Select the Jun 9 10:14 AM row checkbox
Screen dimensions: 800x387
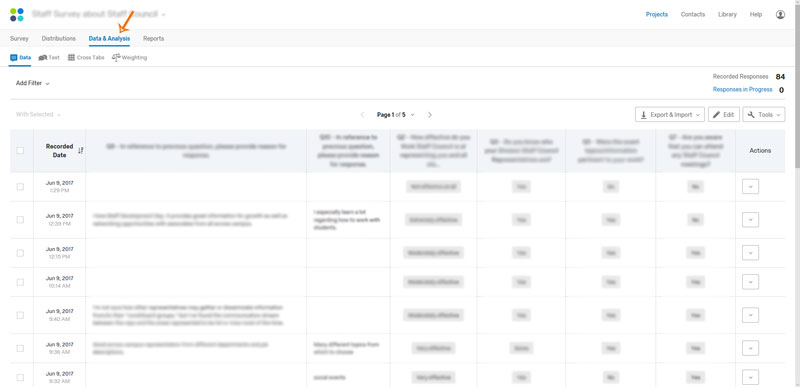(20, 282)
